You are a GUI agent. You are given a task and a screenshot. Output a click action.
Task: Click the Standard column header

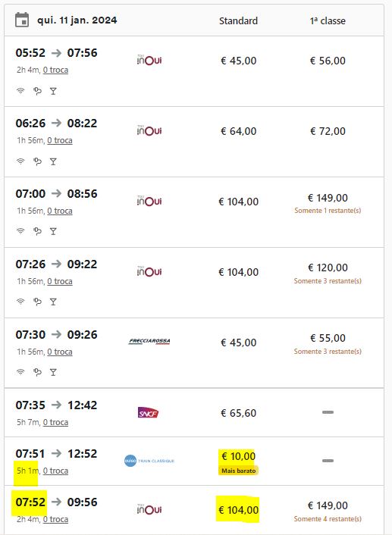click(x=238, y=20)
